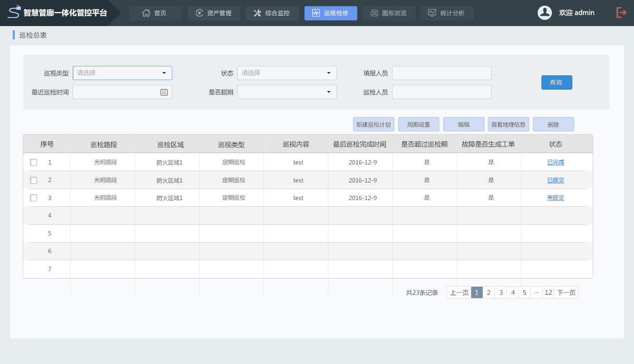Click the home icon in navigation bar
634x364 pixels.
[x=146, y=13]
